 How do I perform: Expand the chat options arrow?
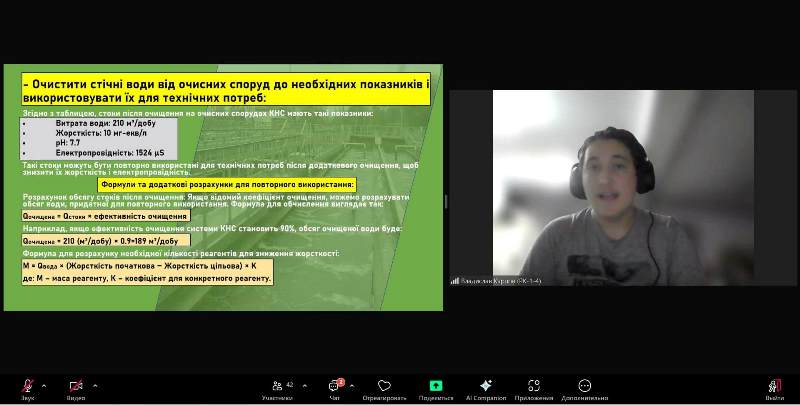(352, 386)
